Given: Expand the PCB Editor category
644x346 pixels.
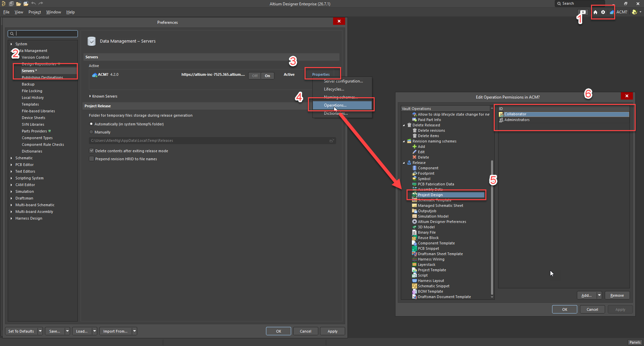Looking at the screenshot, I should click(11, 165).
